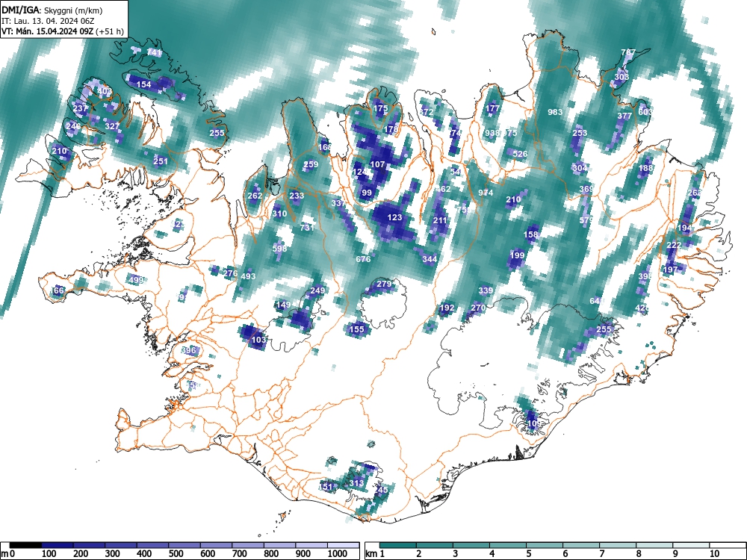Click the dark navy 100–200 m legend swatch

58,545
